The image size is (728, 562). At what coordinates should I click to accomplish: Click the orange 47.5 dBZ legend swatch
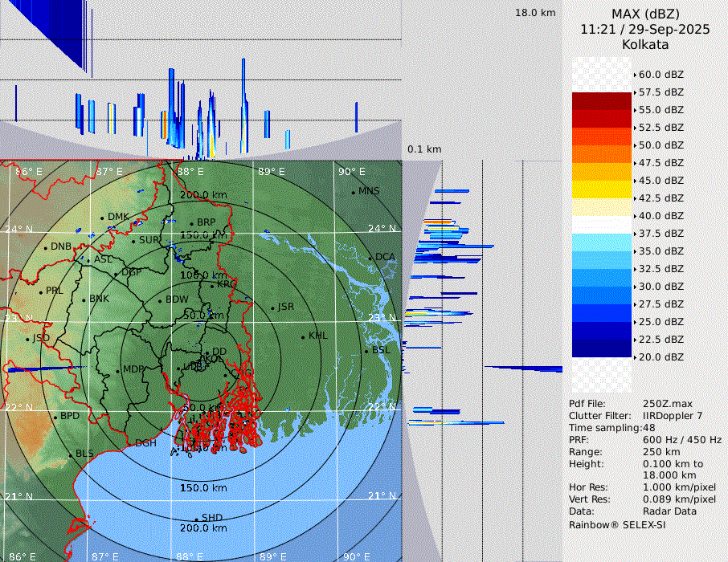pyautogui.click(x=601, y=154)
